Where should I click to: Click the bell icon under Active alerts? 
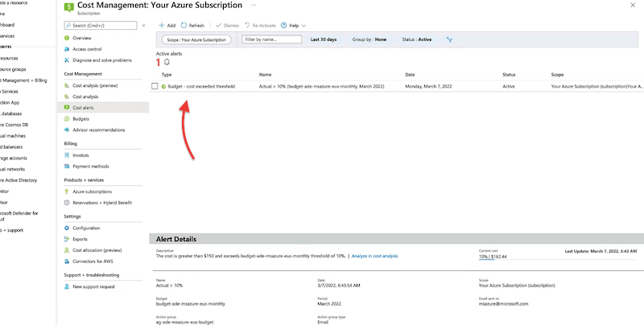(x=167, y=63)
